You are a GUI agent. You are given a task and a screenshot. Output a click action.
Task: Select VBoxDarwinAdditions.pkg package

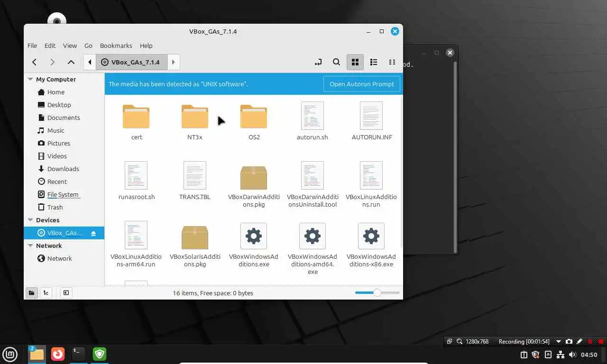[254, 186]
